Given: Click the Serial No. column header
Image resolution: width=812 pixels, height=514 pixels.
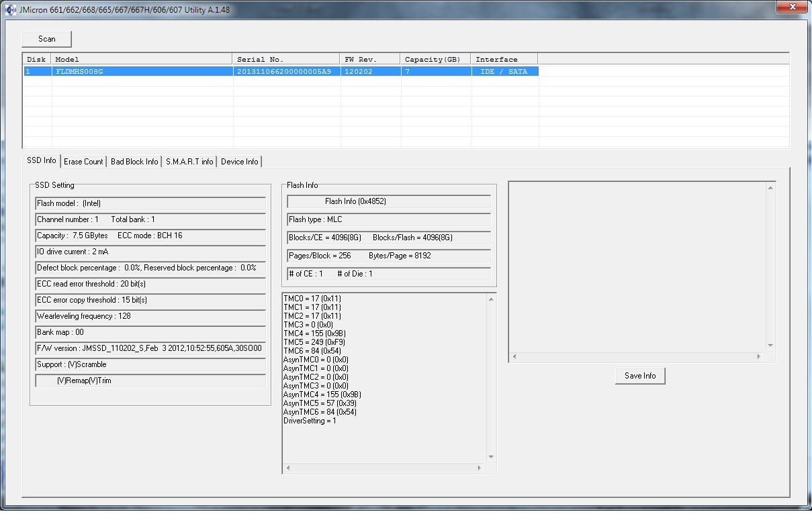Looking at the screenshot, I should point(286,59).
